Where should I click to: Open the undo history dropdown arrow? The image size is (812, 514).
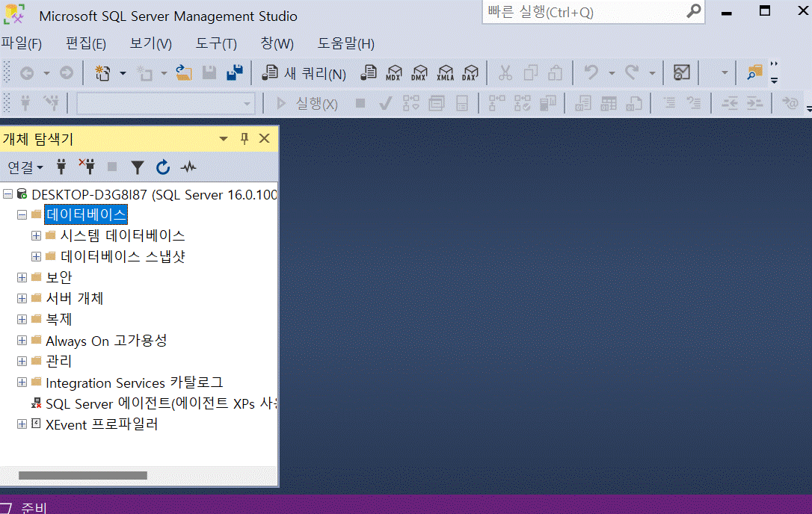pyautogui.click(x=612, y=73)
